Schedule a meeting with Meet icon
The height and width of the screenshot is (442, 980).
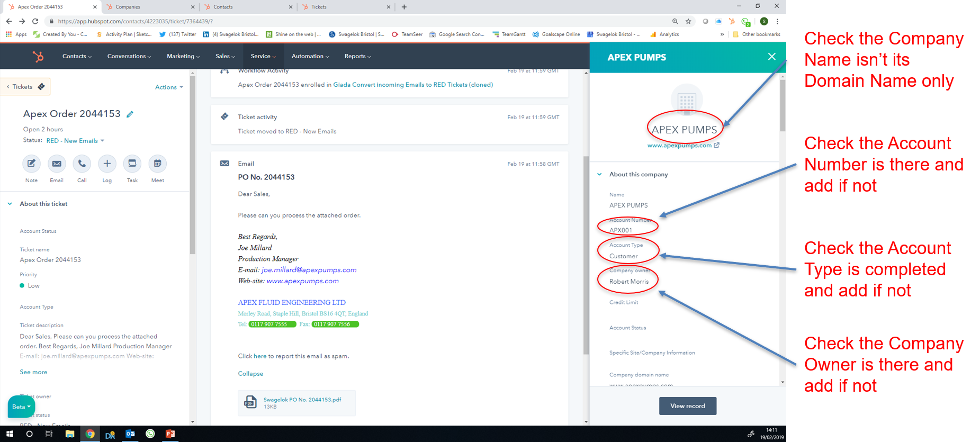(x=157, y=164)
